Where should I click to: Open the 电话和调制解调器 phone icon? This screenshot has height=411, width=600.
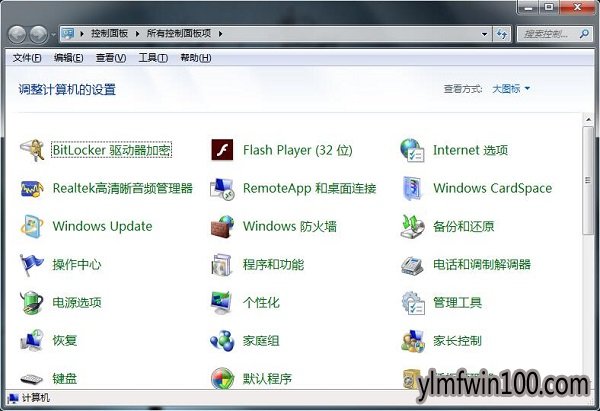(x=412, y=264)
